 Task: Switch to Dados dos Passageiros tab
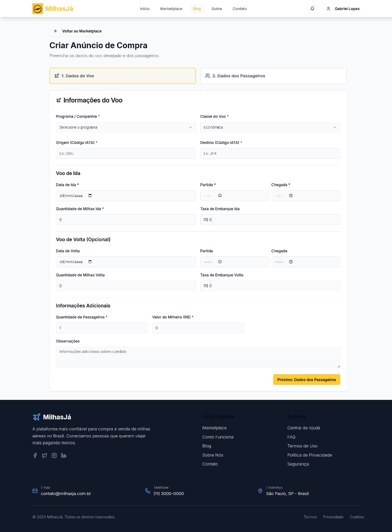[x=273, y=76]
